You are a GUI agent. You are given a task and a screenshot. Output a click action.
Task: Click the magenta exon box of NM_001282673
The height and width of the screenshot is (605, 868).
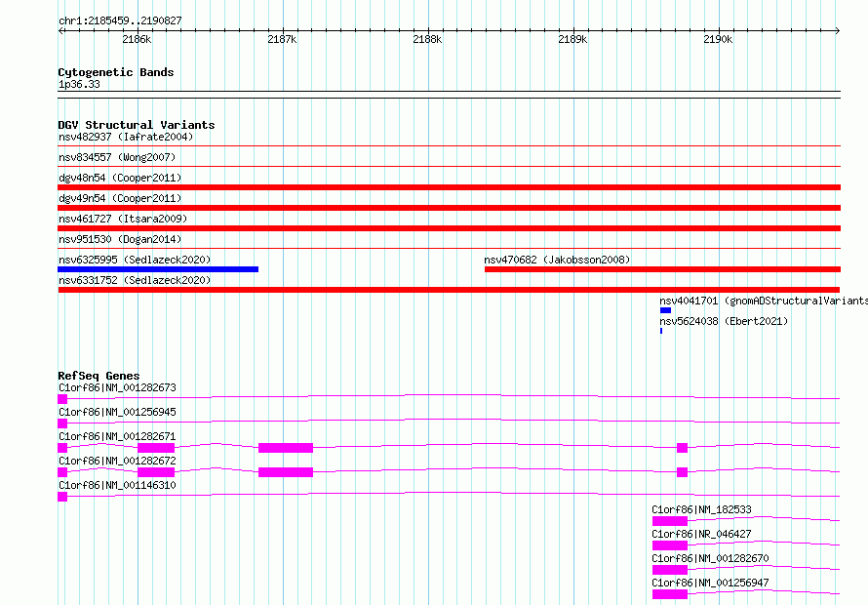(x=62, y=399)
